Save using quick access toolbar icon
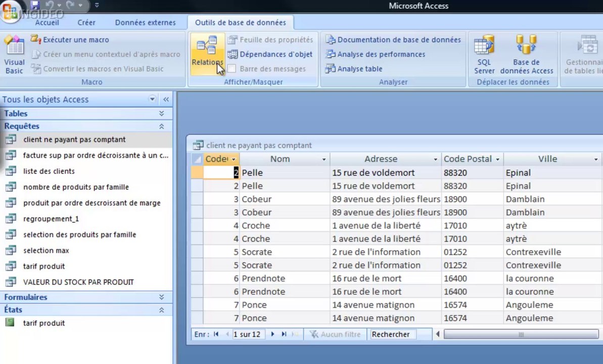This screenshot has width=603, height=364. [x=35, y=5]
